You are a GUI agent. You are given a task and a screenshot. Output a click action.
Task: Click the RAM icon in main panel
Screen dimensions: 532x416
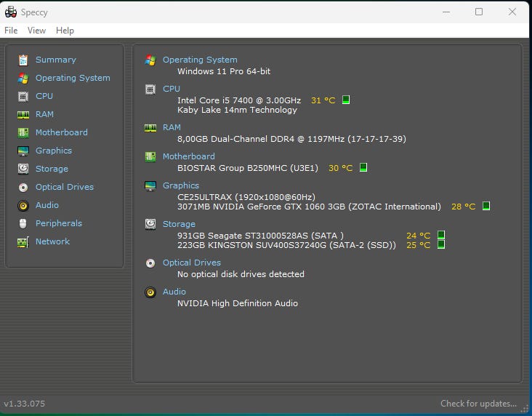[150, 128]
